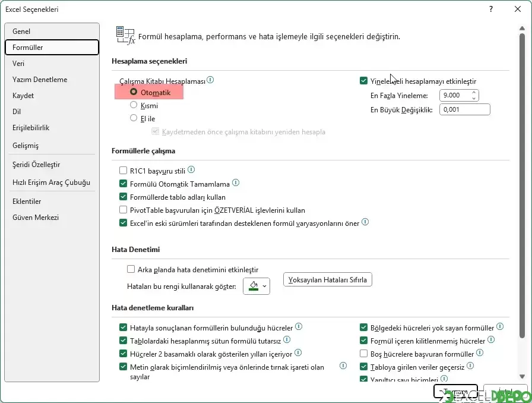Click the info icon next to R1C1 başvuru stili
The width and height of the screenshot is (532, 403).
tap(191, 169)
